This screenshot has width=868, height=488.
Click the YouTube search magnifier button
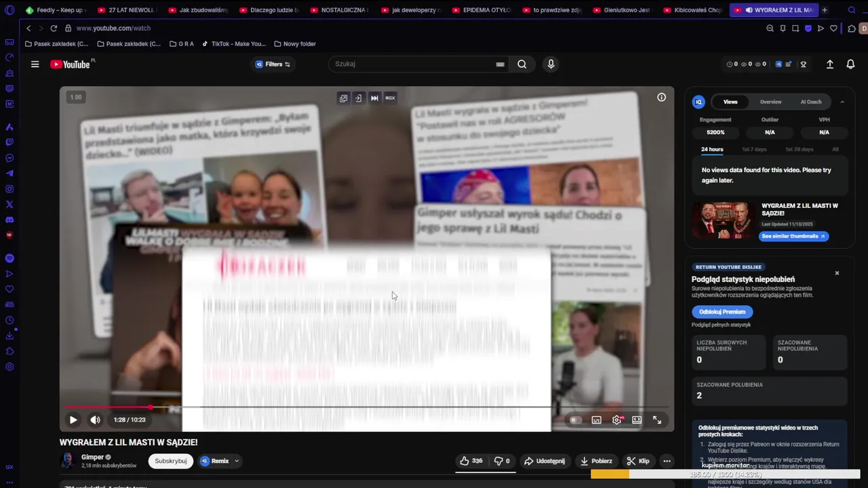(521, 64)
